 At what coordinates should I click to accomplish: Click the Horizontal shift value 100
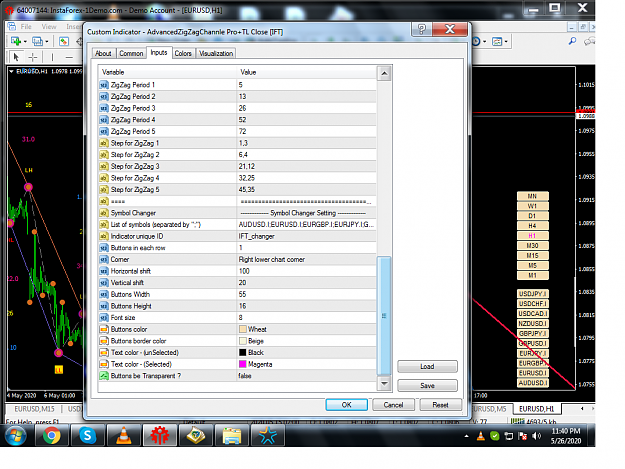pyautogui.click(x=306, y=271)
